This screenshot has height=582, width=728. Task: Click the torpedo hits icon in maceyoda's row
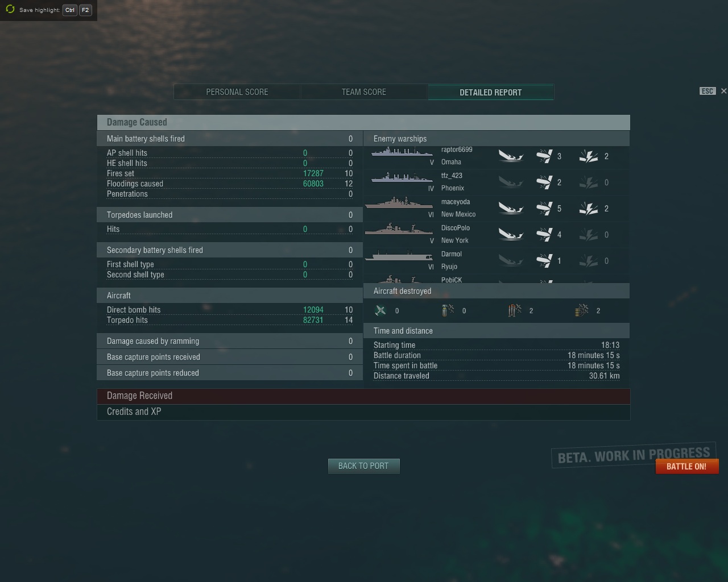tap(544, 209)
